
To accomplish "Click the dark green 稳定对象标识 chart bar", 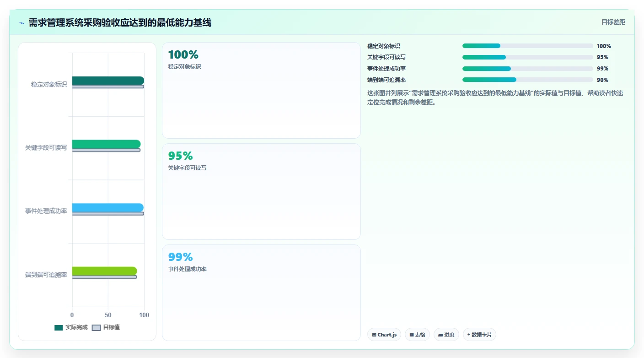I will point(108,81).
